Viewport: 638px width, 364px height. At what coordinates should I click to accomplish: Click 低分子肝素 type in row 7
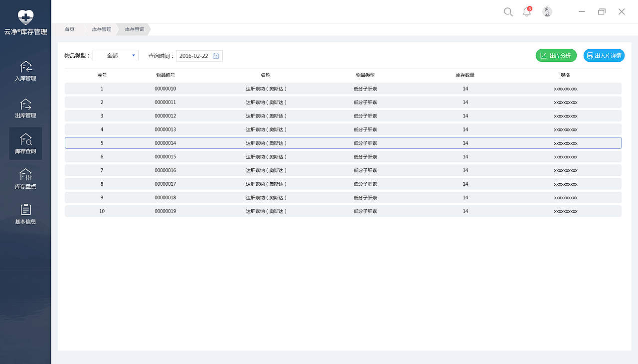click(x=365, y=170)
